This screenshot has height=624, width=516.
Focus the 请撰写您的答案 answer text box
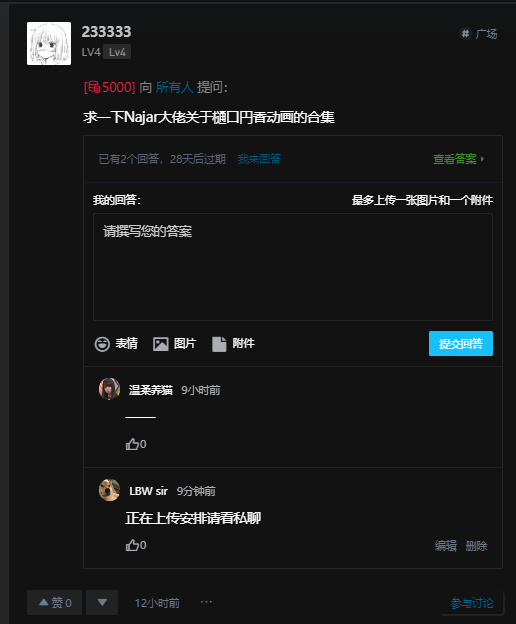click(293, 267)
